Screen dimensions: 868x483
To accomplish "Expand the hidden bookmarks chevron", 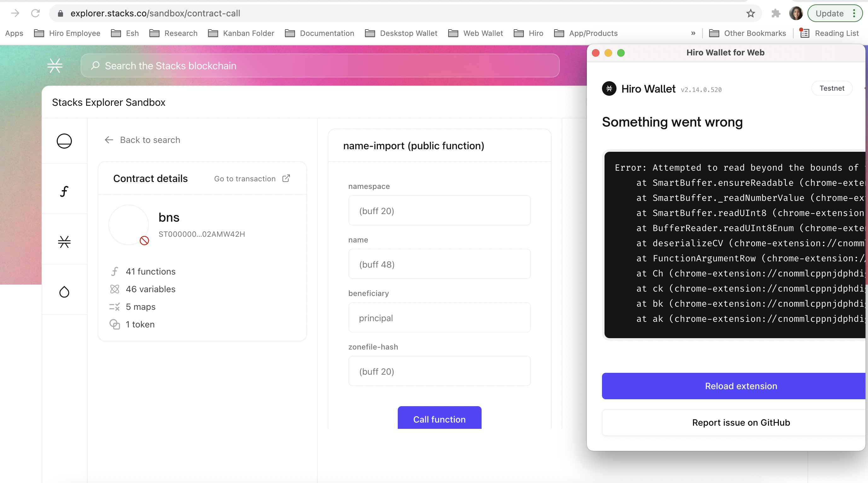I will tap(693, 33).
